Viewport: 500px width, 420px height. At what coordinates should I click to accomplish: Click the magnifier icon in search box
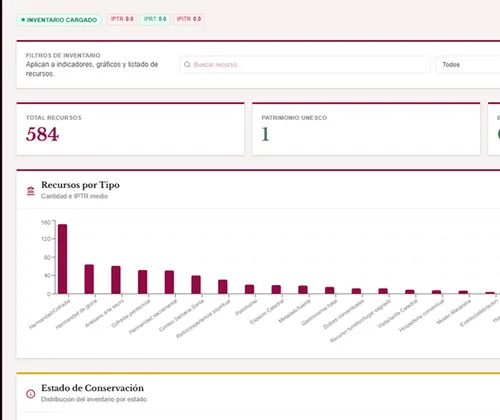tap(187, 64)
